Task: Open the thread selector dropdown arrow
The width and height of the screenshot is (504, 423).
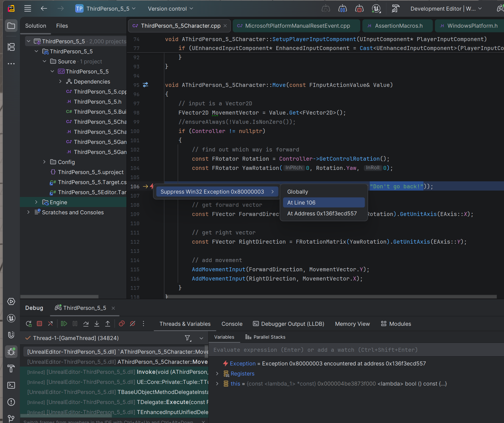Action: click(201, 338)
